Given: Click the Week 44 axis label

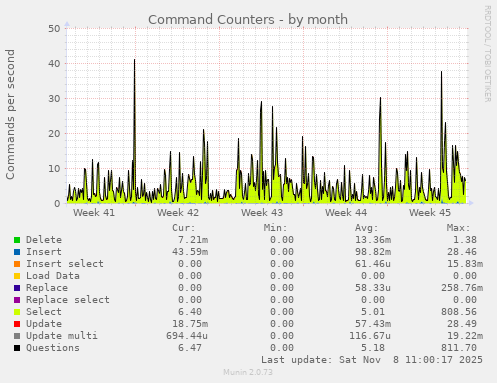Looking at the screenshot, I should [x=346, y=213].
